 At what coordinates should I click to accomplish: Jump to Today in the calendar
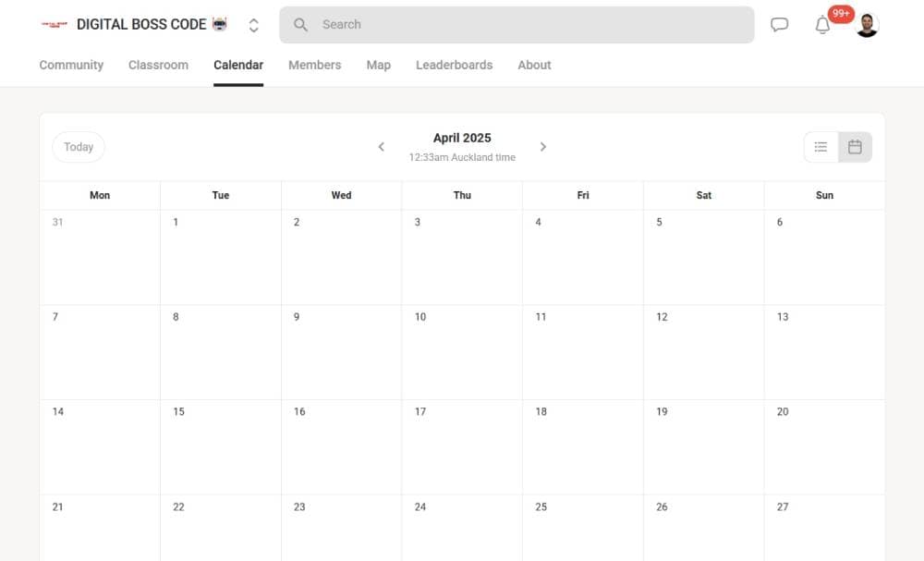(79, 147)
